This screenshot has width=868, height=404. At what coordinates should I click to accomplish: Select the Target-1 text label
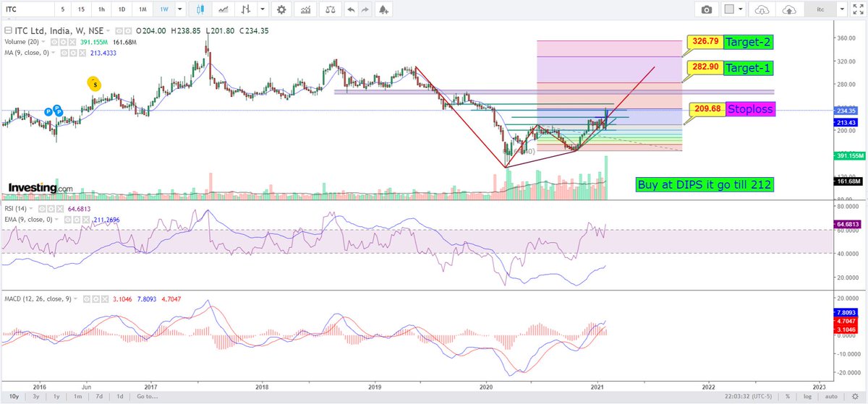click(748, 69)
